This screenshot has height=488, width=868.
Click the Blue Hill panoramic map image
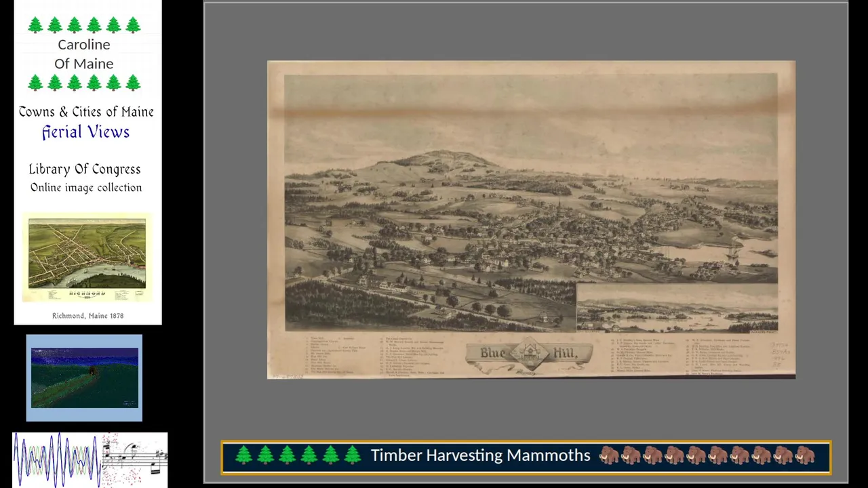(x=531, y=220)
